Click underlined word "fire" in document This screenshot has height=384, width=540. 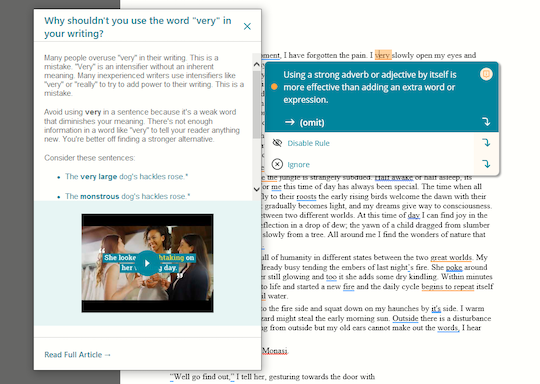pyautogui.click(x=349, y=287)
